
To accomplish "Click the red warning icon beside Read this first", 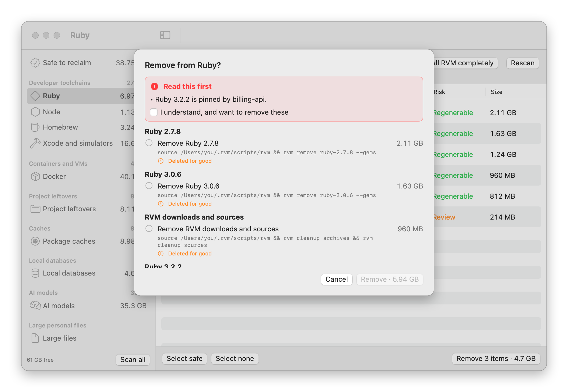I will pos(155,86).
